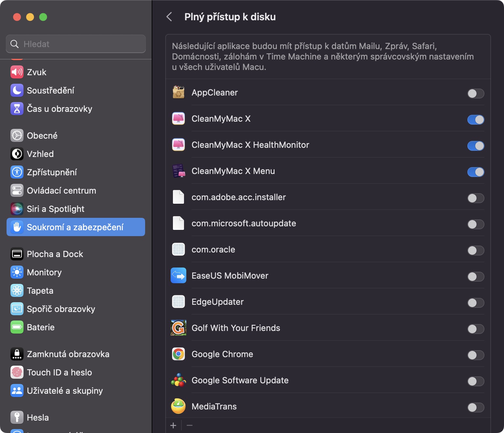Image resolution: width=504 pixels, height=433 pixels.
Task: Go back using the chevron arrow
Action: point(169,17)
